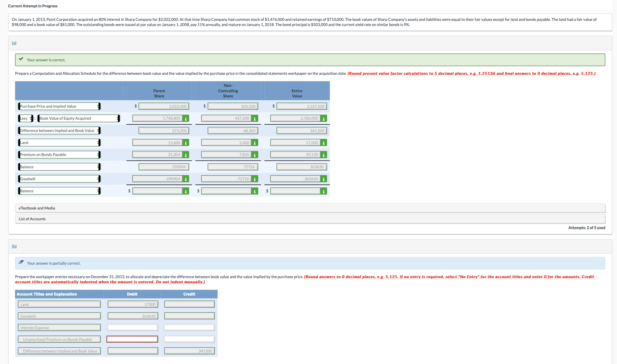Click Interest Expense credit input field
The image size is (617, 364).
tap(189, 327)
